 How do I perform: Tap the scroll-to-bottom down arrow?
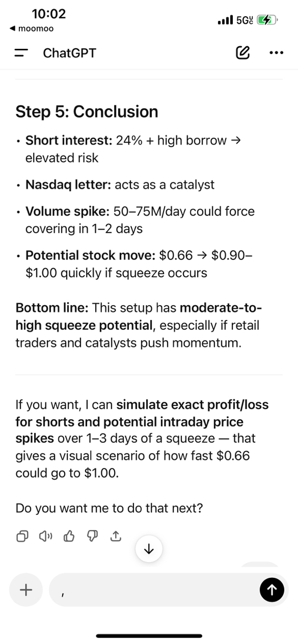(x=149, y=549)
